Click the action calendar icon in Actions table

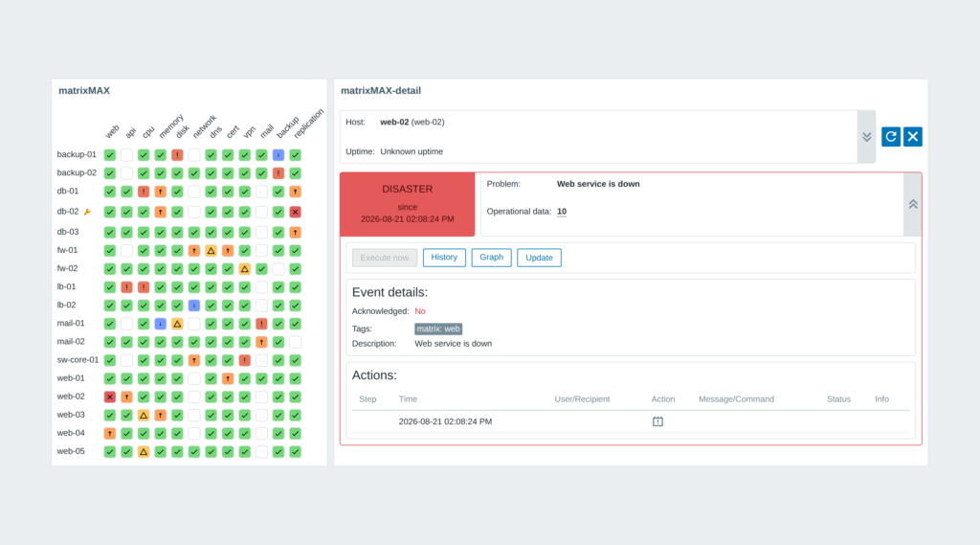click(x=657, y=421)
